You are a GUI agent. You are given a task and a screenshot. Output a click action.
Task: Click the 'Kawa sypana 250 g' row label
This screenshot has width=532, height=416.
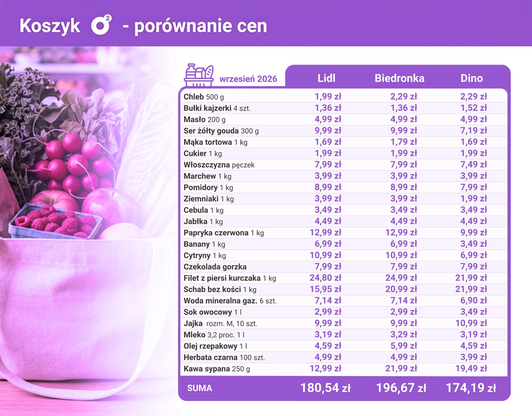[217, 369]
